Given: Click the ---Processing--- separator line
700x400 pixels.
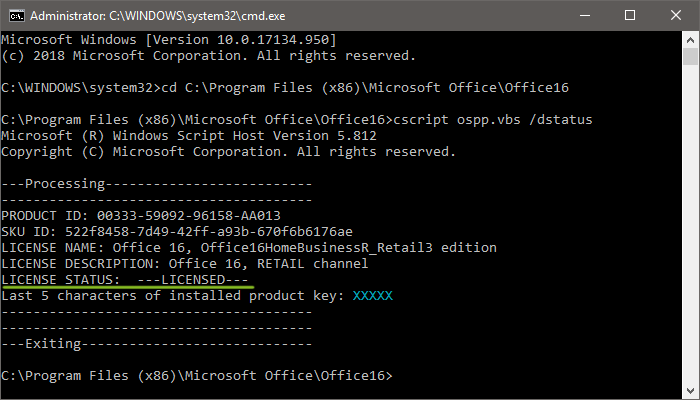Looking at the screenshot, I should pyautogui.click(x=156, y=184).
